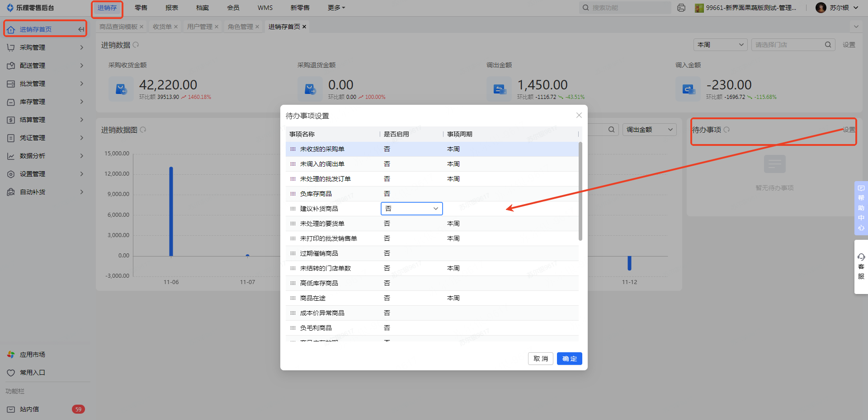
Task: Open the 报表 top menu
Action: (172, 8)
